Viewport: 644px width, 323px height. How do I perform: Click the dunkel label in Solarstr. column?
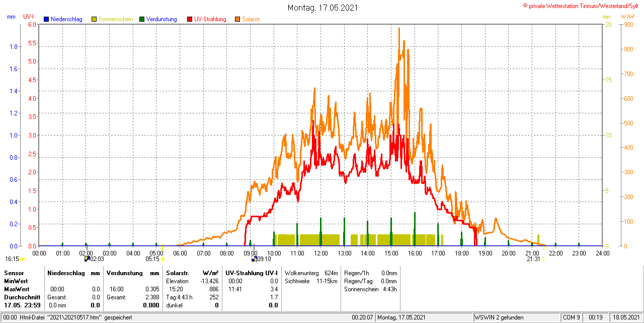[174, 305]
